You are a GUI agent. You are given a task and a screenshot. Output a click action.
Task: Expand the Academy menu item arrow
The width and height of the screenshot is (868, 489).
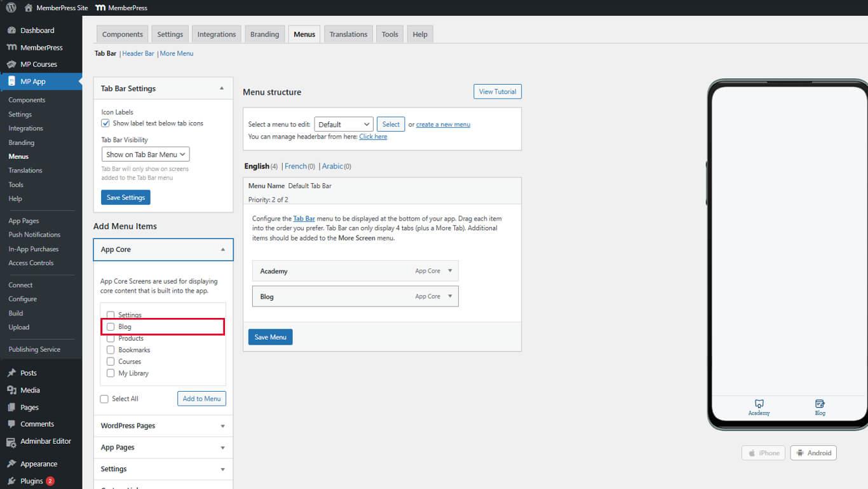point(450,271)
